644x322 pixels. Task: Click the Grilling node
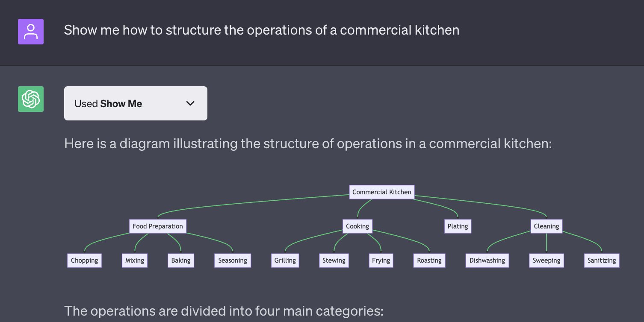(285, 261)
